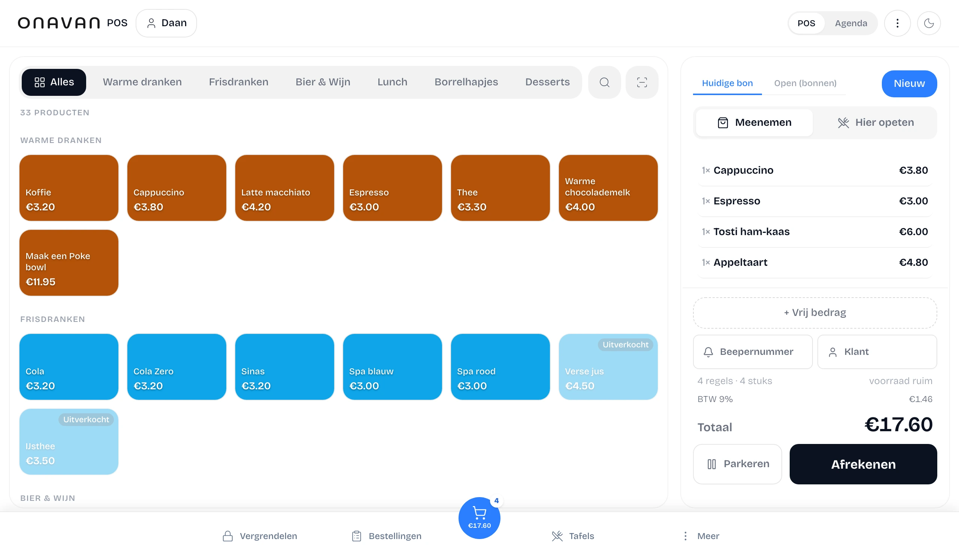Assign a Klant to the receipt
This screenshot has width=959, height=560.
click(x=877, y=351)
